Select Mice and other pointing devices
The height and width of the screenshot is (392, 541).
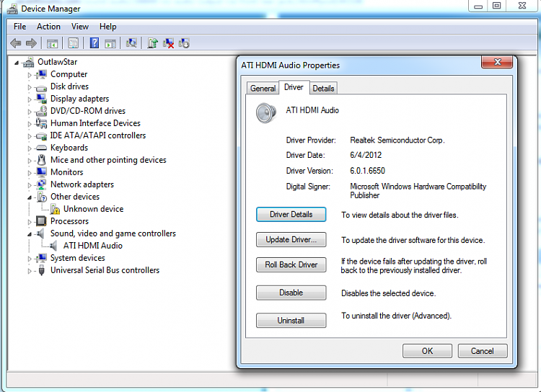pyautogui.click(x=108, y=160)
